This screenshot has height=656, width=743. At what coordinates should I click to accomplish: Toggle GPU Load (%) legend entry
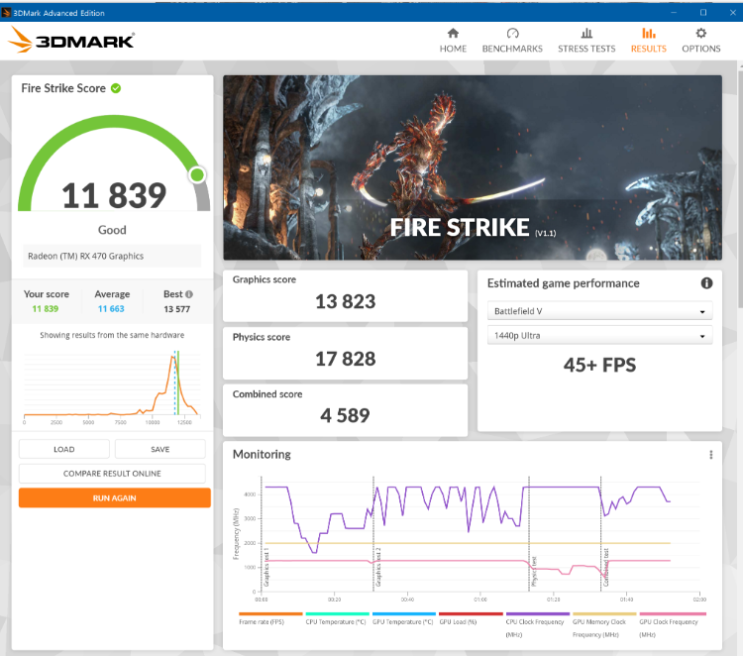click(x=470, y=620)
